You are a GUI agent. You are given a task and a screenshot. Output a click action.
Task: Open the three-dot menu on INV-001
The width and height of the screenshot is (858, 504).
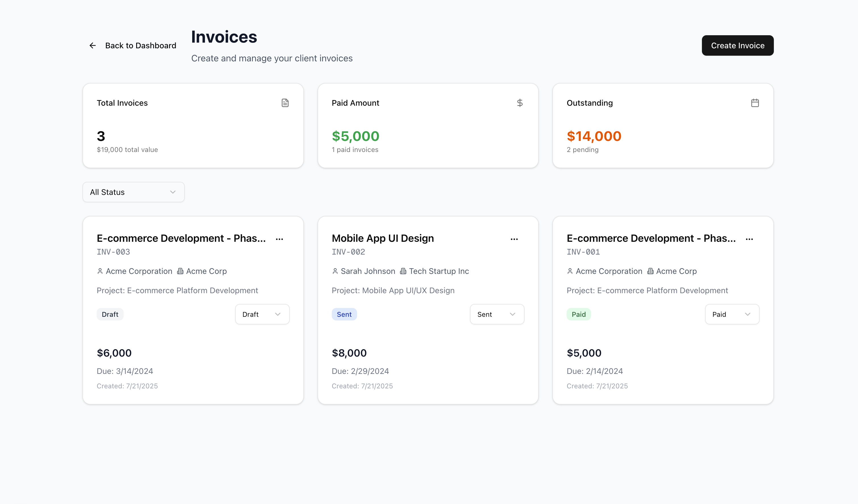coord(749,239)
